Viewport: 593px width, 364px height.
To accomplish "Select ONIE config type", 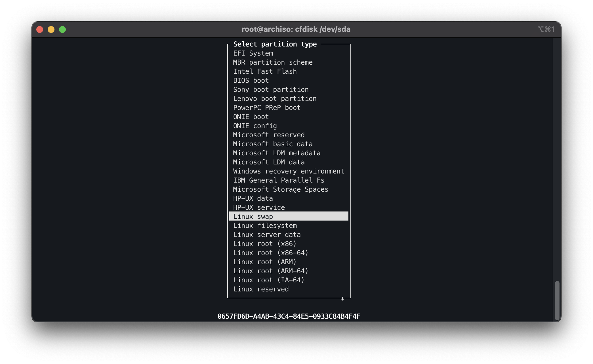I will pyautogui.click(x=255, y=126).
